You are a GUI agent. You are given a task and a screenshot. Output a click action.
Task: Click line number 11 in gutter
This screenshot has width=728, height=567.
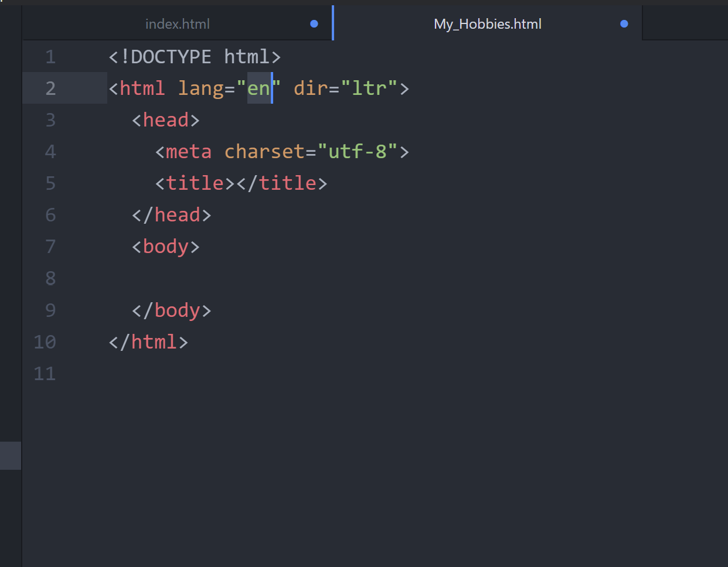coord(45,373)
